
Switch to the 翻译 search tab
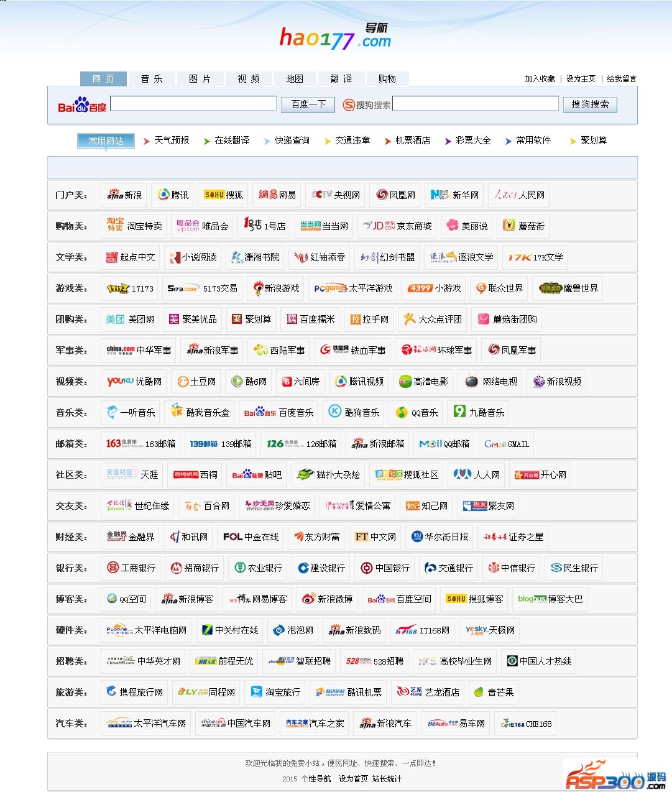click(341, 78)
